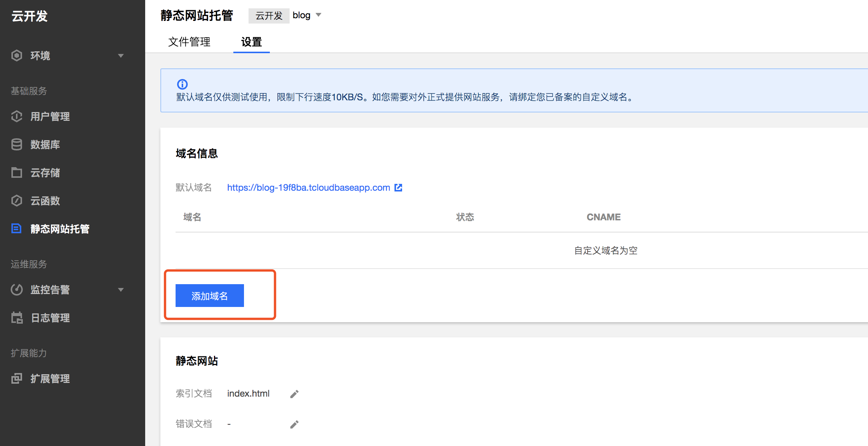This screenshot has height=446, width=868.
Task: Click the info icon in blue notice banner
Action: click(182, 84)
